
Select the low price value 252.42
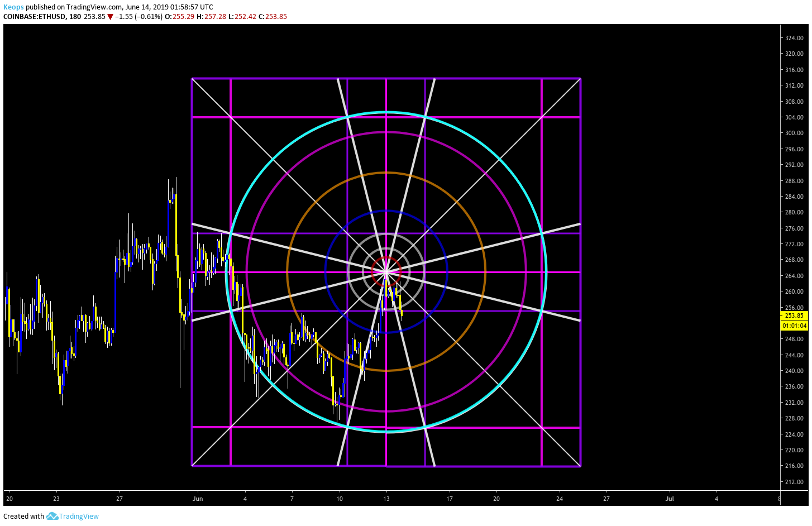(245, 17)
